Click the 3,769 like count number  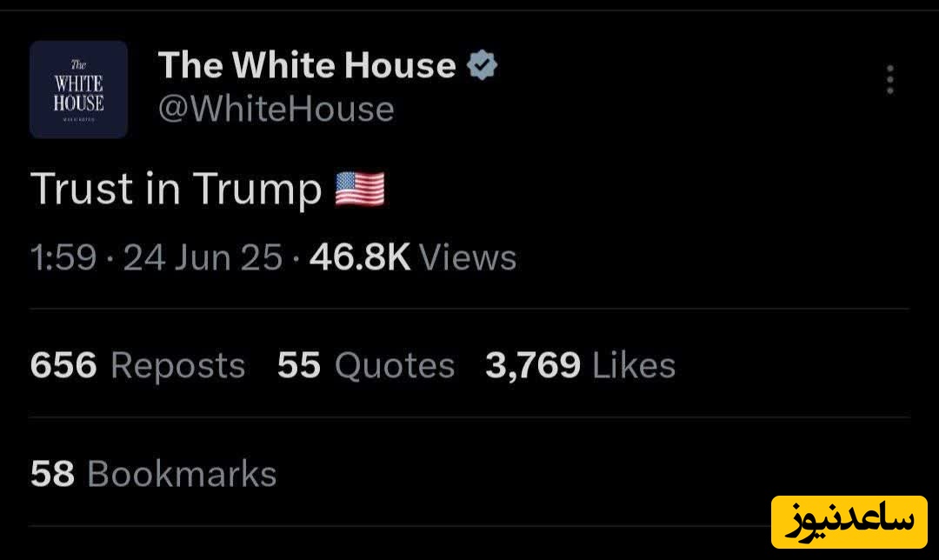point(533,366)
